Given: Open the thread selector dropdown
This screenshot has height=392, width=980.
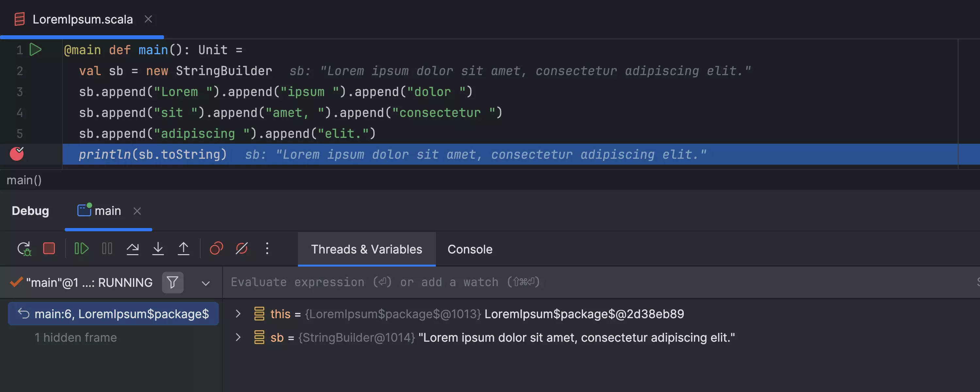Looking at the screenshot, I should [x=205, y=283].
